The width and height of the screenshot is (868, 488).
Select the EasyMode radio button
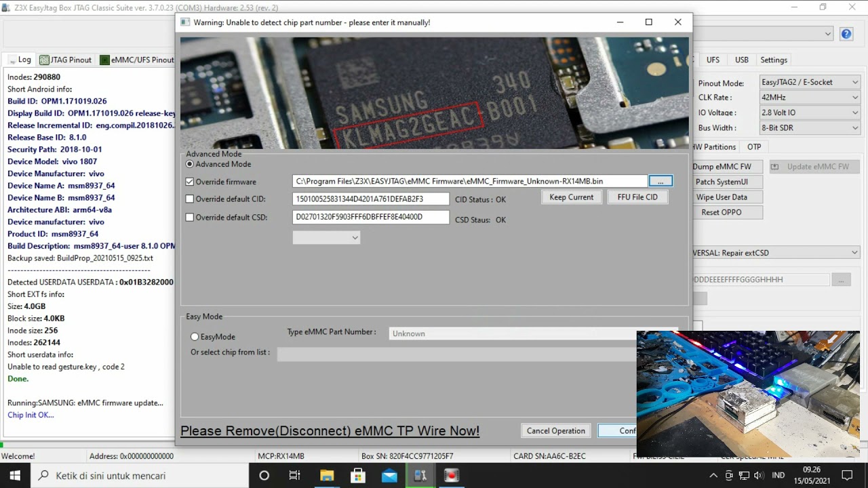[195, 337]
